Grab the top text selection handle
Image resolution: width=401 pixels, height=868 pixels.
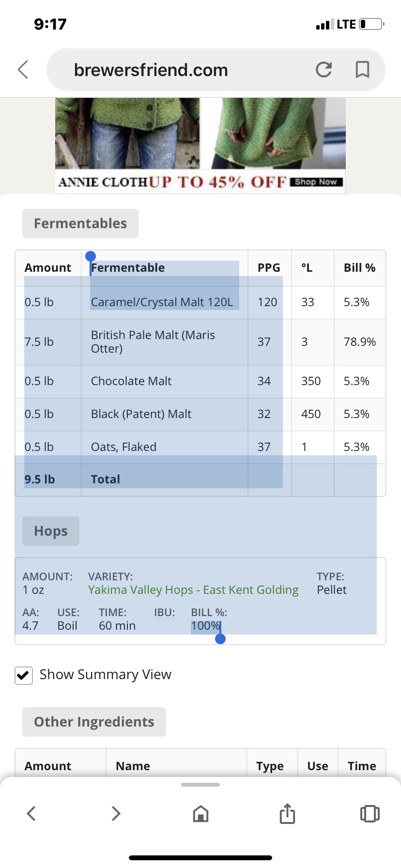[90, 257]
